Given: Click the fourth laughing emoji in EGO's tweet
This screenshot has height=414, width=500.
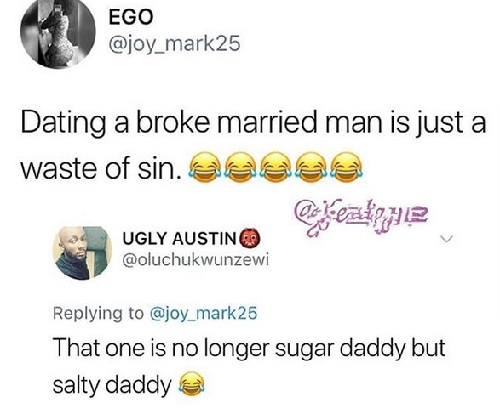Looking at the screenshot, I should 311,167.
